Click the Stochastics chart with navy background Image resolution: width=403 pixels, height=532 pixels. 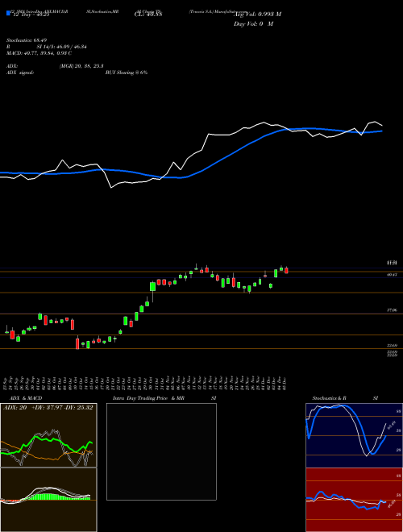click(354, 435)
